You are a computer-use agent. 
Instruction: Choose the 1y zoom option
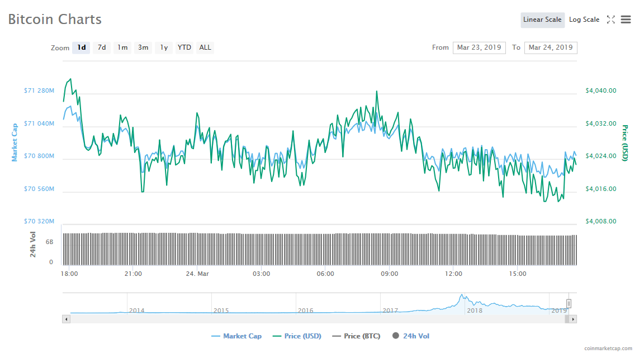pyautogui.click(x=164, y=47)
